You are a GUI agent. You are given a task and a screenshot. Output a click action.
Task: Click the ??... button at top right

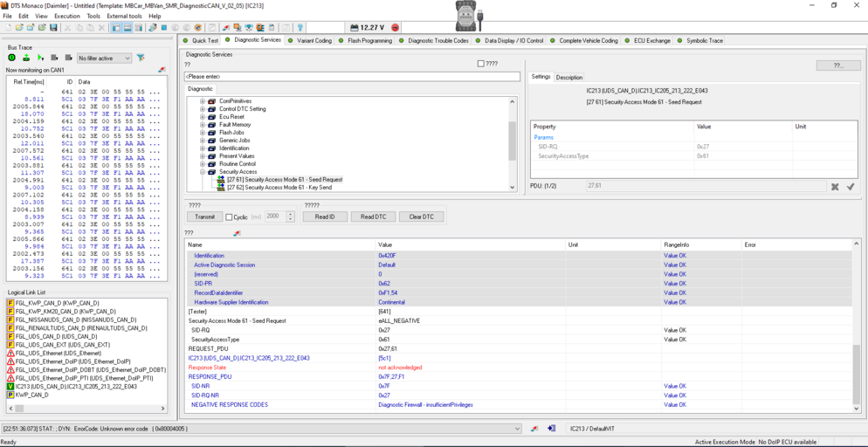point(838,65)
